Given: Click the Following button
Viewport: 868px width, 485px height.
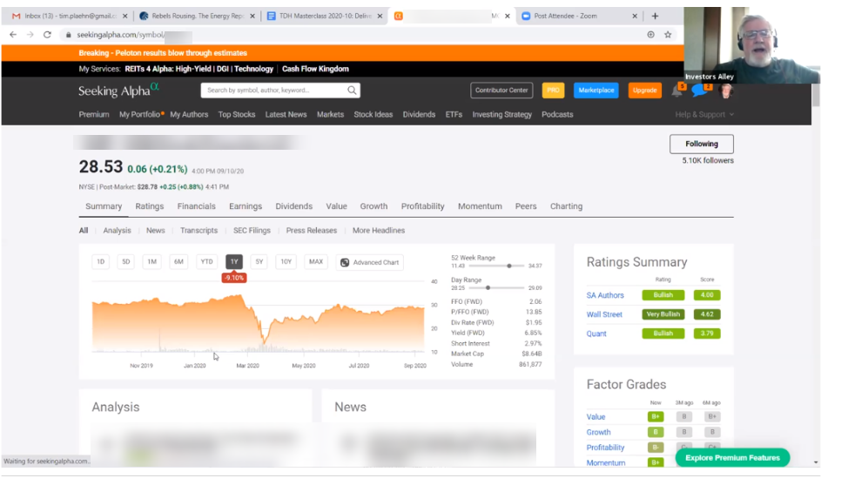Looking at the screenshot, I should (x=702, y=144).
